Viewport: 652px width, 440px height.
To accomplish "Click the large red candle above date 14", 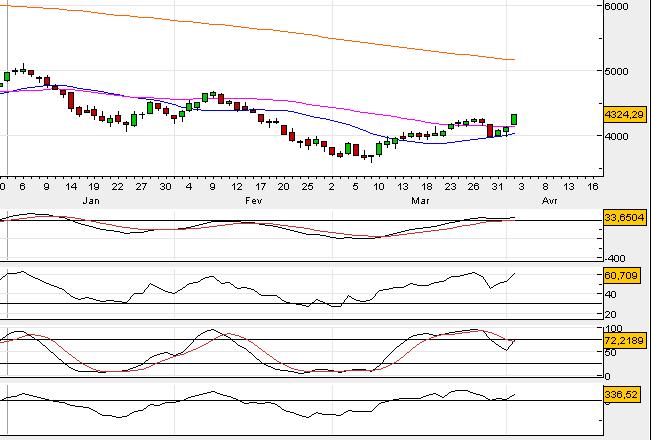I will (x=71, y=101).
